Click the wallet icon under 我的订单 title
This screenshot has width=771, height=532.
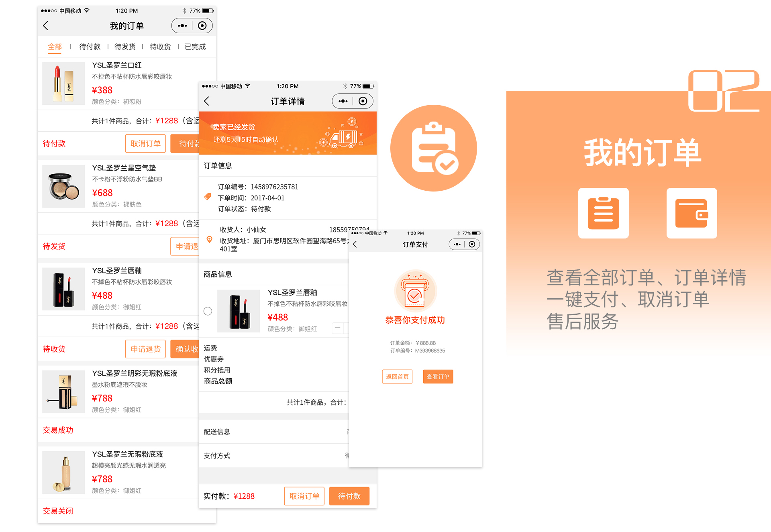pyautogui.click(x=692, y=213)
